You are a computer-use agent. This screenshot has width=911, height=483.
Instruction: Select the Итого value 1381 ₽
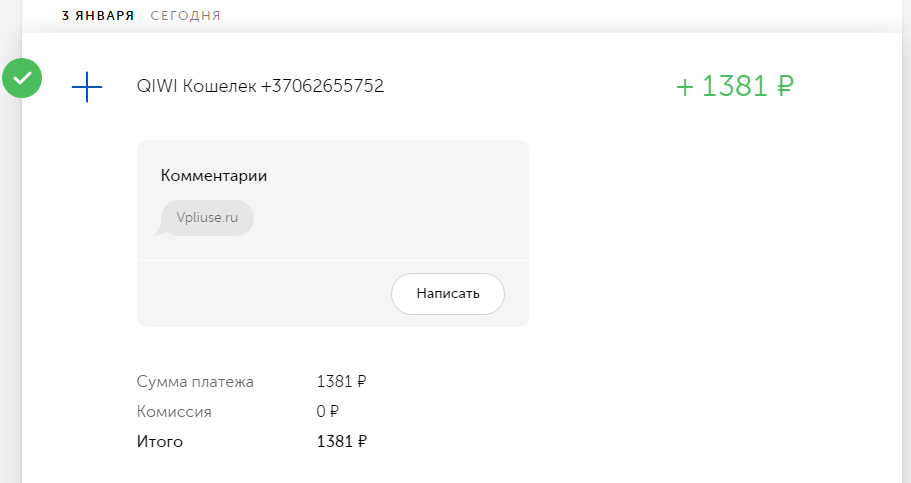point(342,442)
